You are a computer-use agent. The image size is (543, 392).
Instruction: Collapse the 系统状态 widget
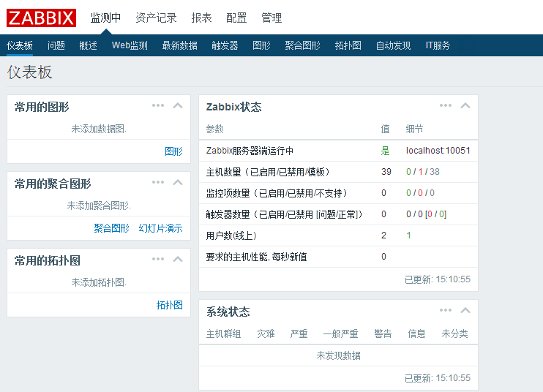(x=465, y=310)
